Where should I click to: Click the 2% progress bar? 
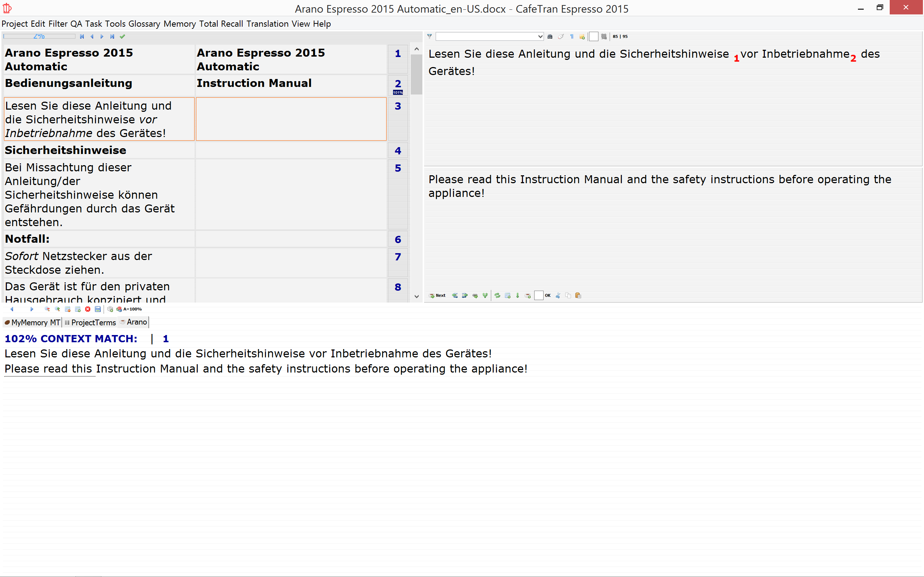tap(39, 36)
